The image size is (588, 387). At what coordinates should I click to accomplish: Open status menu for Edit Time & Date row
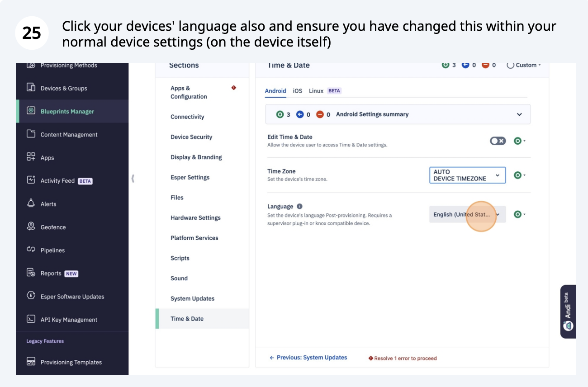click(x=519, y=141)
